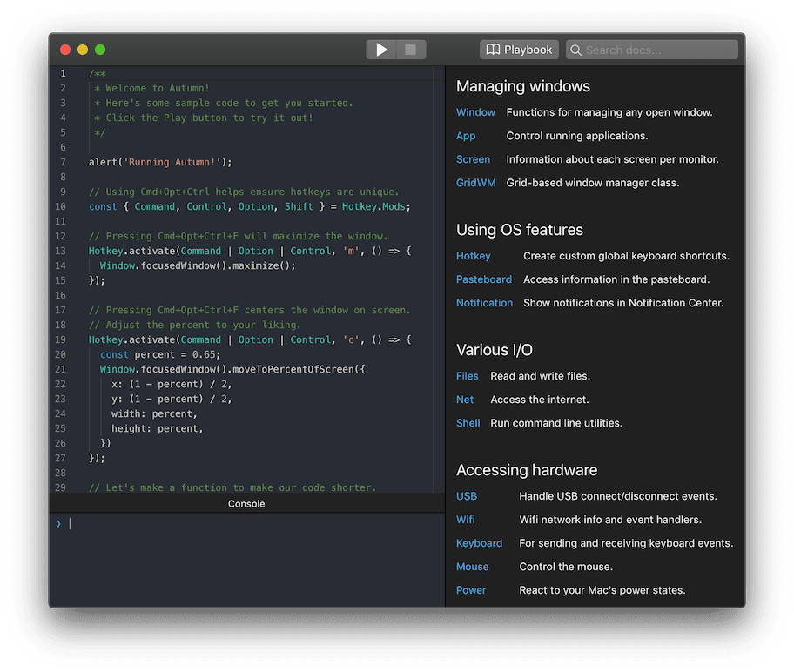
Task: Click the Search docs input field
Action: pyautogui.click(x=659, y=50)
